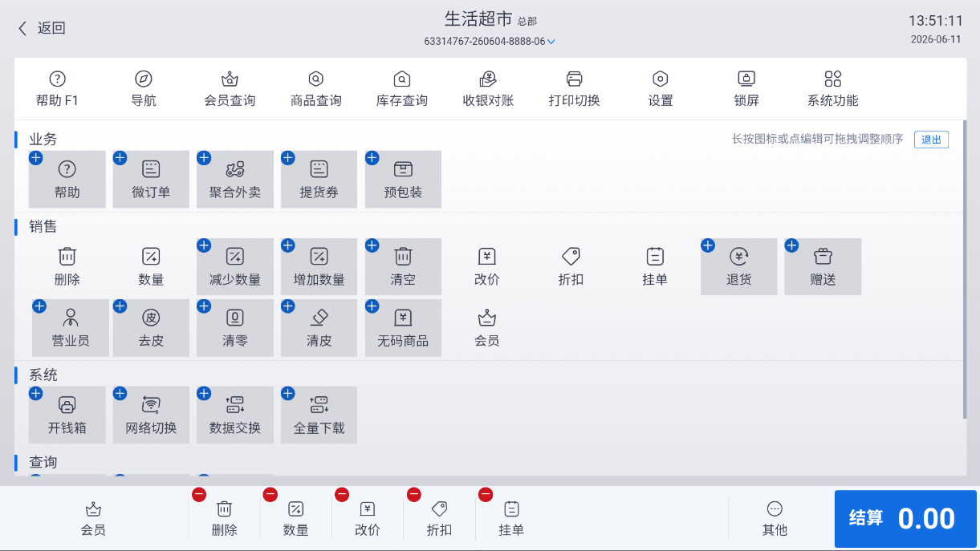Click the 无码商品 tile
Viewport: 980px width, 551px height.
pos(403,328)
